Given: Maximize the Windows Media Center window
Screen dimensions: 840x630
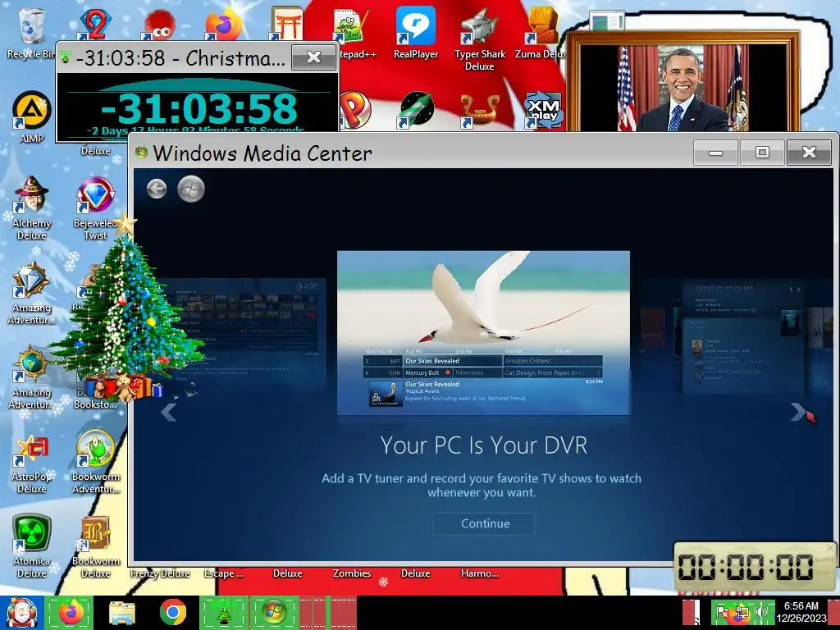Looking at the screenshot, I should [762, 153].
